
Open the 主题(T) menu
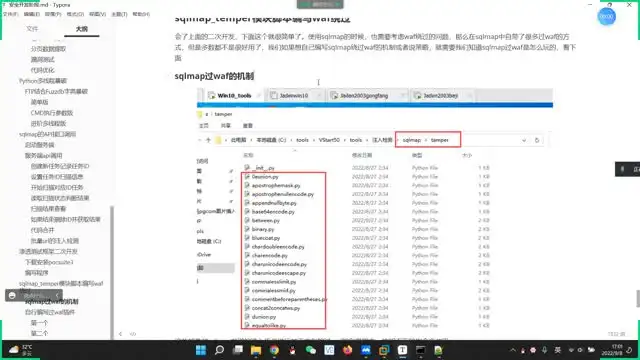coord(119,14)
